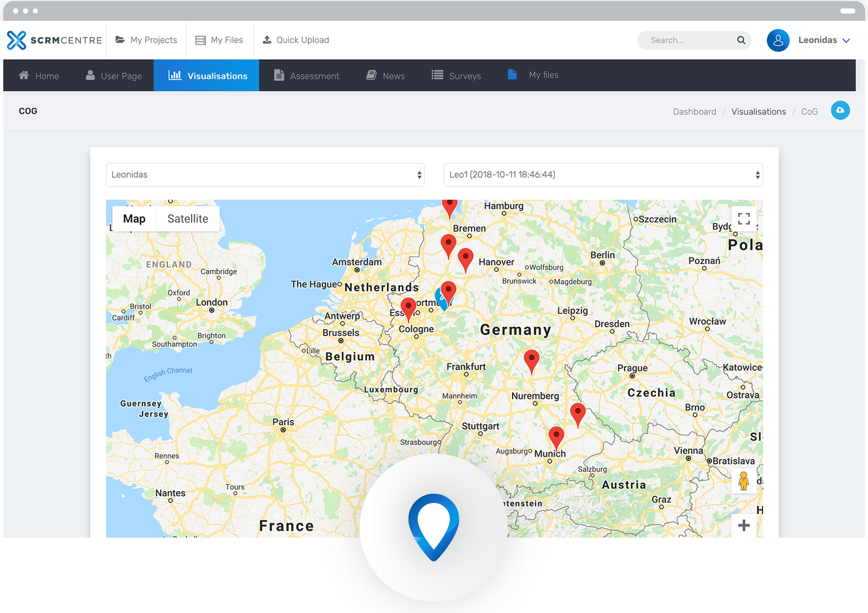Open the Leo1 dataset dropdown
868x613 pixels.
pos(603,175)
